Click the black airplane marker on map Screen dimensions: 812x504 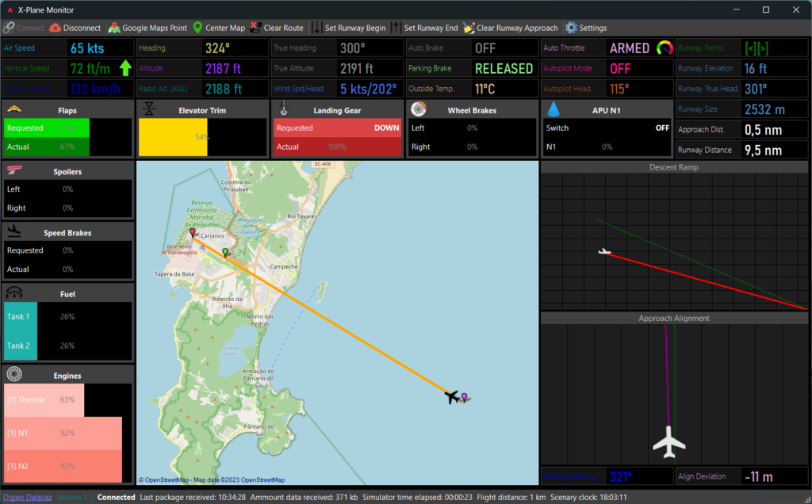[452, 397]
